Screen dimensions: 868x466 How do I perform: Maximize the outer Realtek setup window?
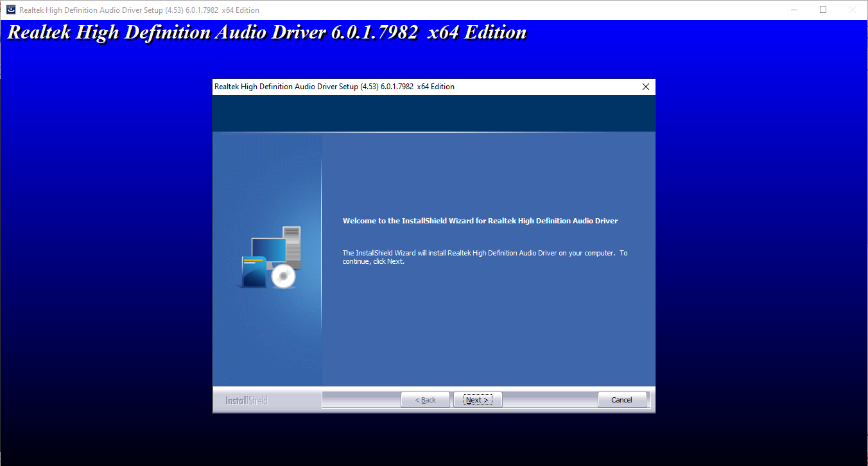823,10
